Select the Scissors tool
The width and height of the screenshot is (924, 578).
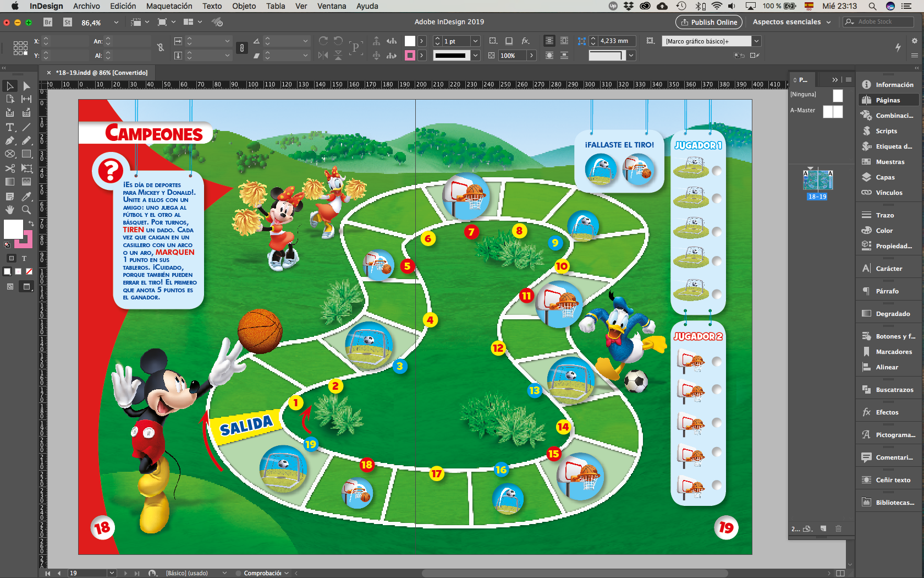9,168
